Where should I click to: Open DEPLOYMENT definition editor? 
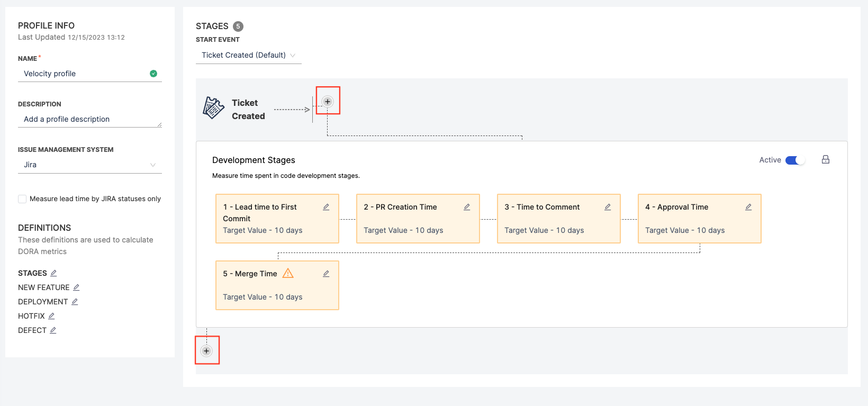point(75,302)
